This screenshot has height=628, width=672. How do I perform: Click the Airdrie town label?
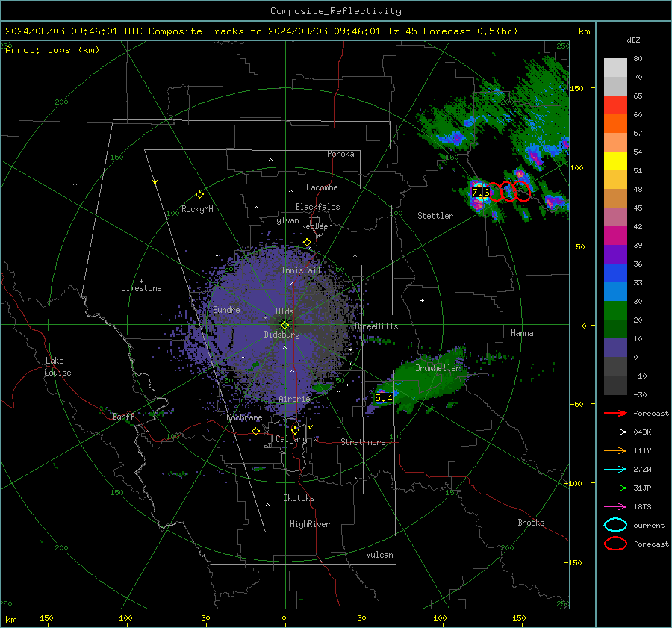tap(294, 399)
